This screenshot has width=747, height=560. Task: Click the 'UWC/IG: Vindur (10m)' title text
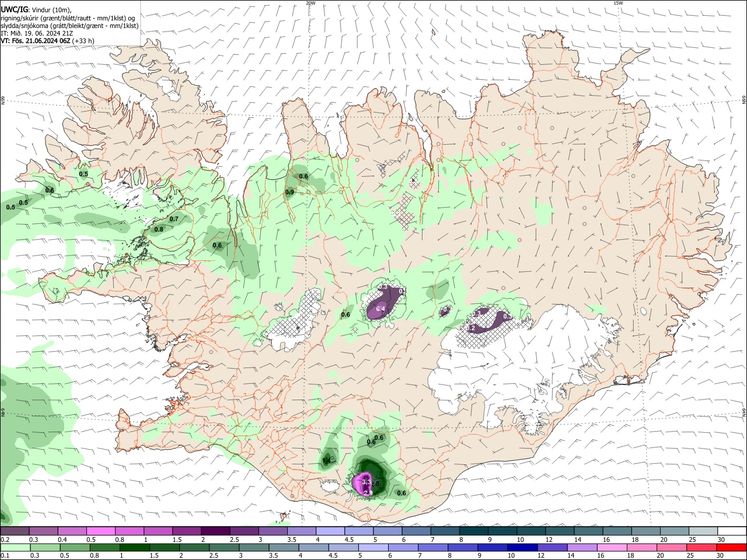[x=36, y=9]
